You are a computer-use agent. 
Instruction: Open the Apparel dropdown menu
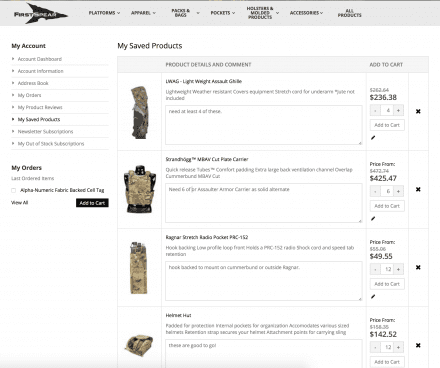click(x=143, y=13)
